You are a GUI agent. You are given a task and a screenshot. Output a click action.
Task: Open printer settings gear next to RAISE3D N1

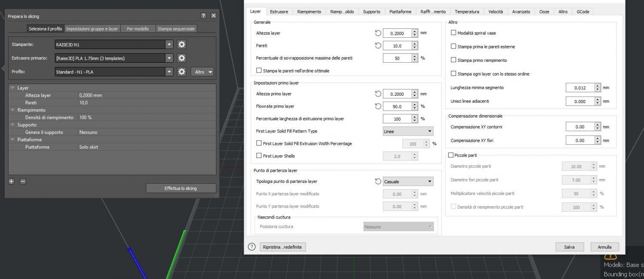point(182,44)
